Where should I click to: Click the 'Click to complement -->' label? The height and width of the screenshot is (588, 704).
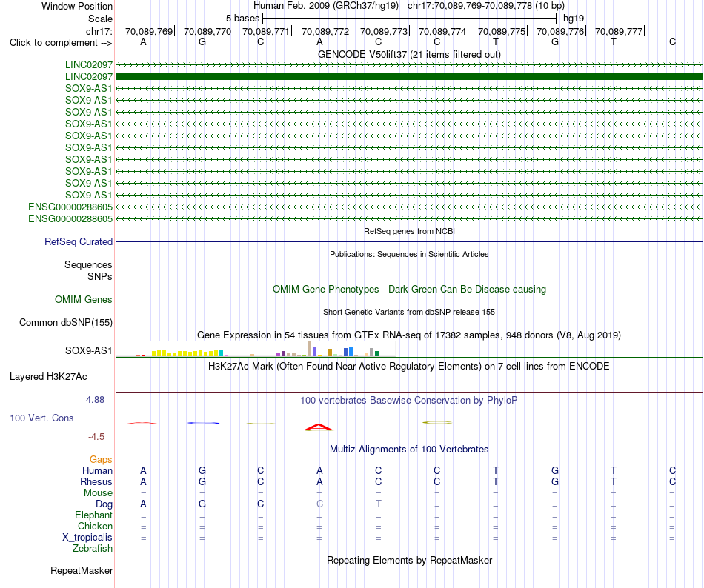point(61,43)
